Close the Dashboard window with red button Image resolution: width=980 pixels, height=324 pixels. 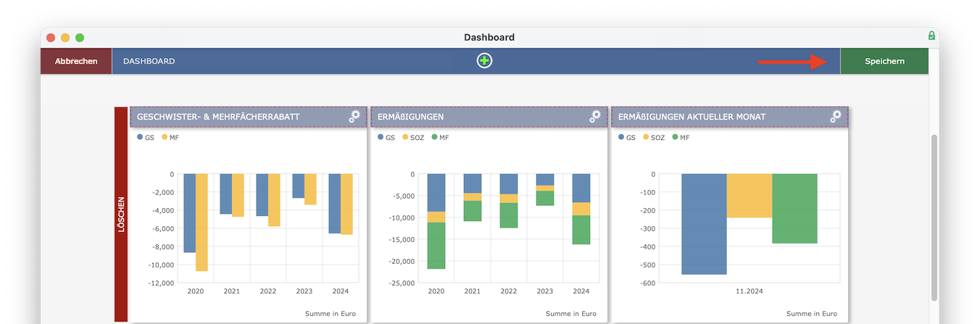point(51,38)
